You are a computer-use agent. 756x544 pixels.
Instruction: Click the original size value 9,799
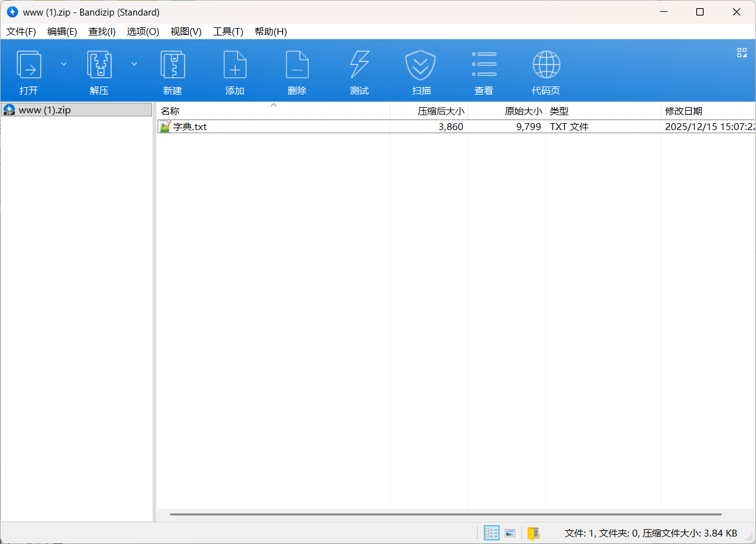coord(529,127)
